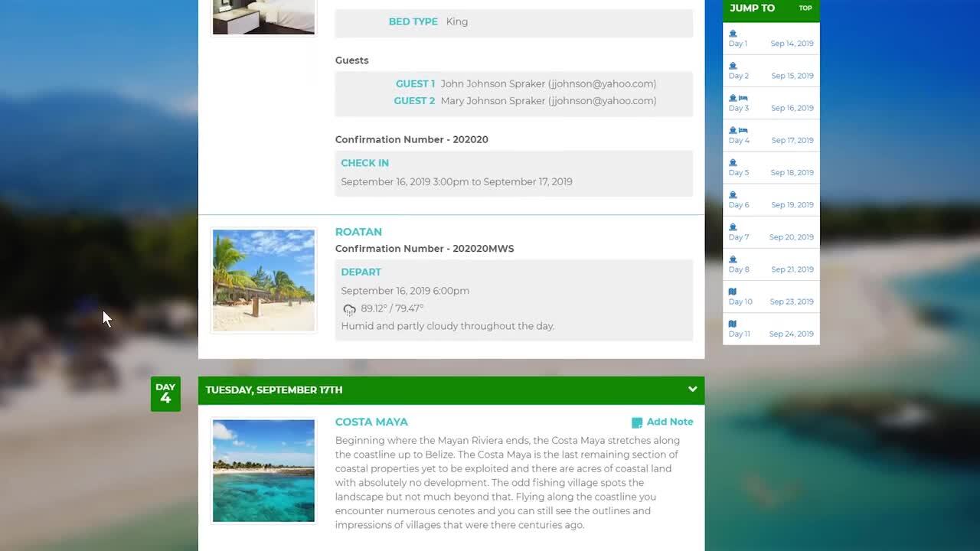Jump to Sep 21, 2019
980x551 pixels.
(x=792, y=269)
